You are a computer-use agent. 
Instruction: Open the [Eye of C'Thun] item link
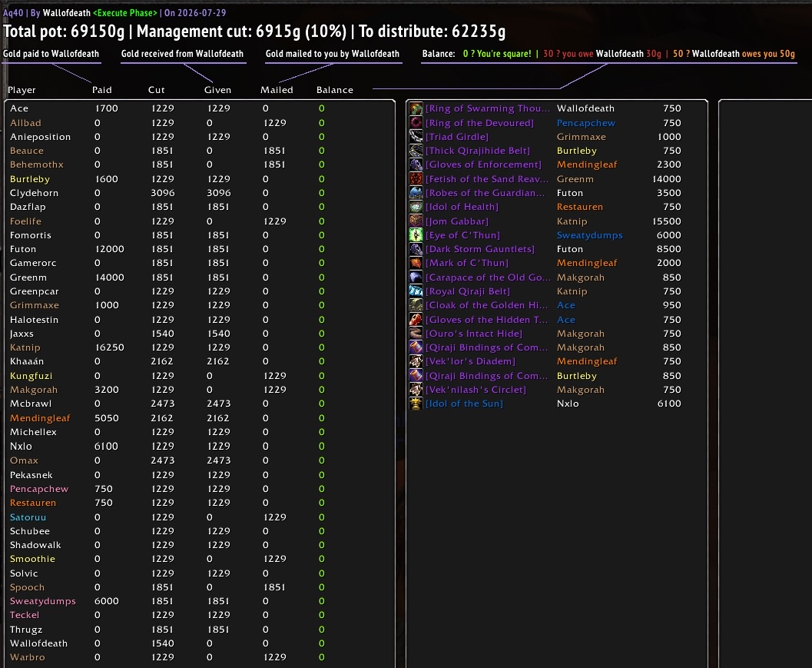point(462,235)
